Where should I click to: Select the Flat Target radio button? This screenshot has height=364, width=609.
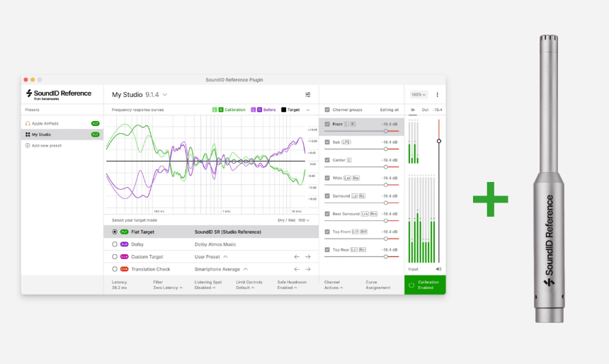(x=115, y=232)
